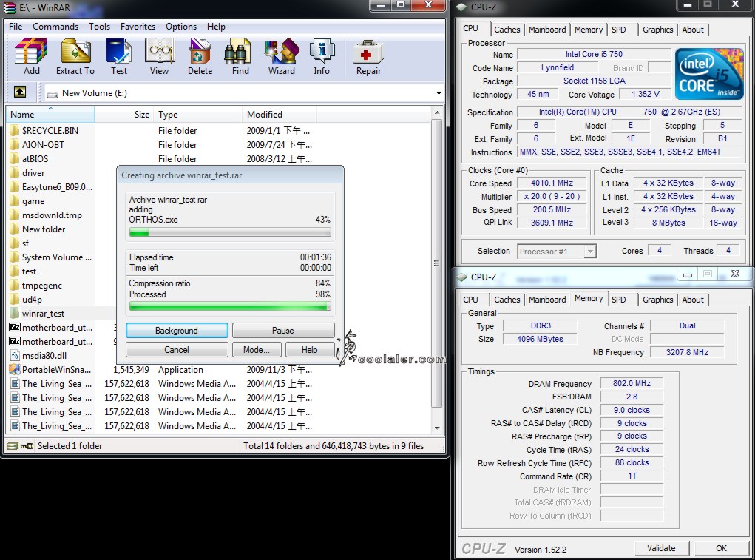Click the drive icon next to New Volume (E:)
755x560 pixels.
pos(53,94)
